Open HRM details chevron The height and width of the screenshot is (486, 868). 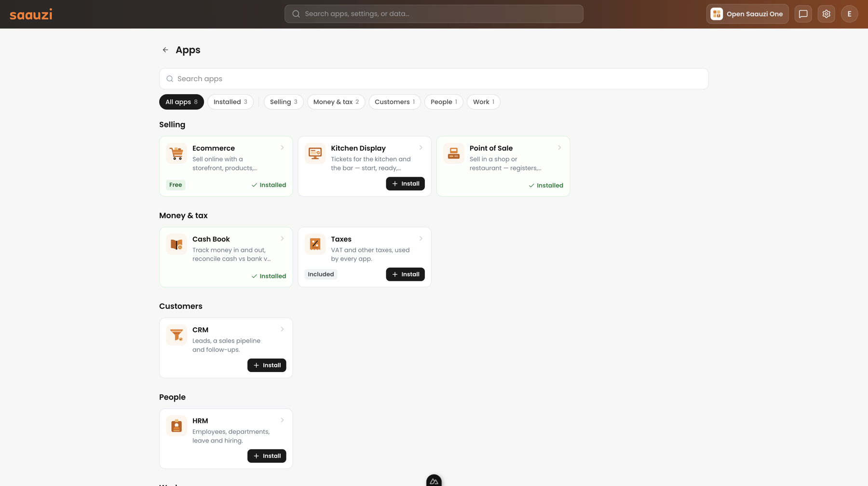(282, 420)
